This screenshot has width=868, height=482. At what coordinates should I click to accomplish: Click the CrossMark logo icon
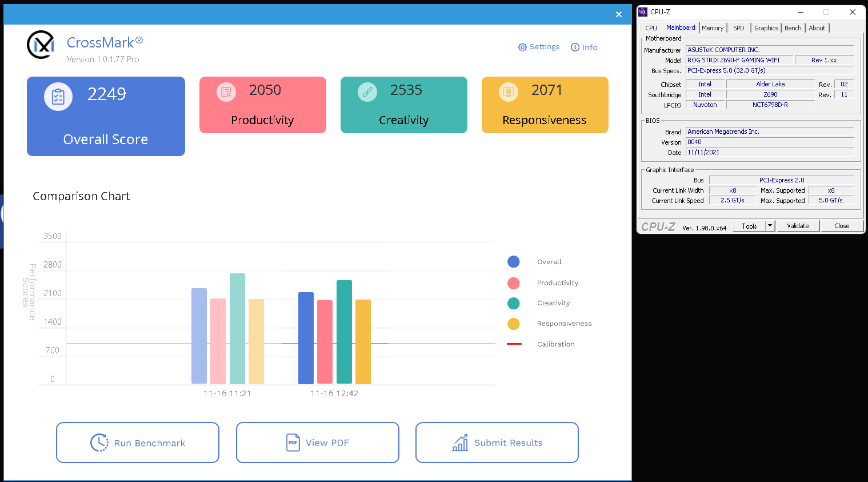coord(41,45)
